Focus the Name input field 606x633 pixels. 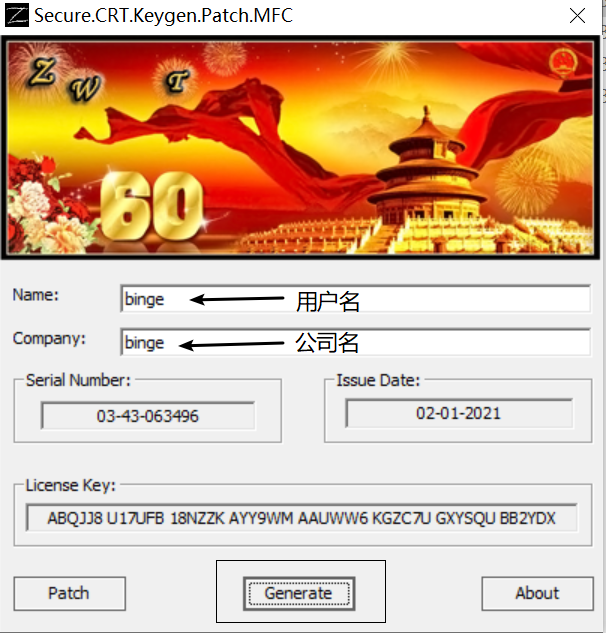pyautogui.click(x=355, y=299)
